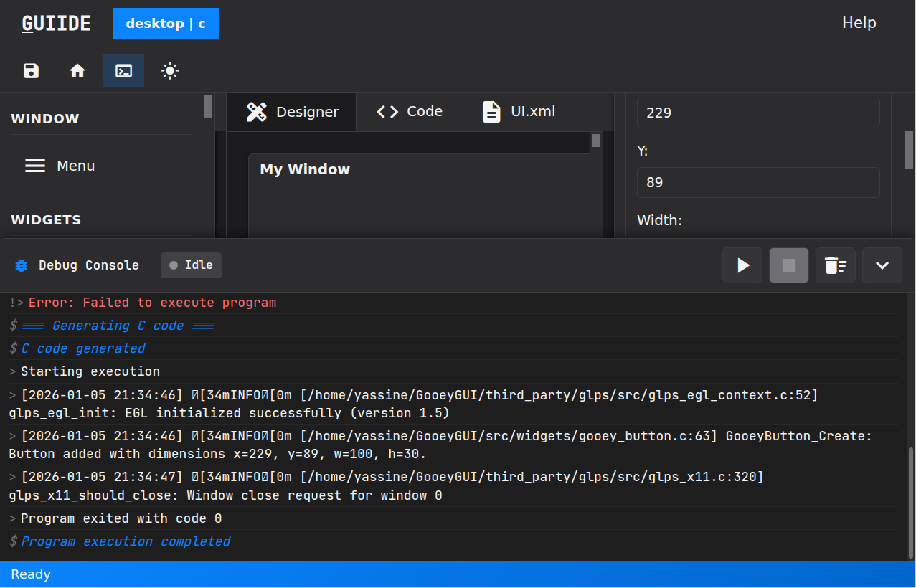Clear the debug console output
916x588 pixels.
835,265
